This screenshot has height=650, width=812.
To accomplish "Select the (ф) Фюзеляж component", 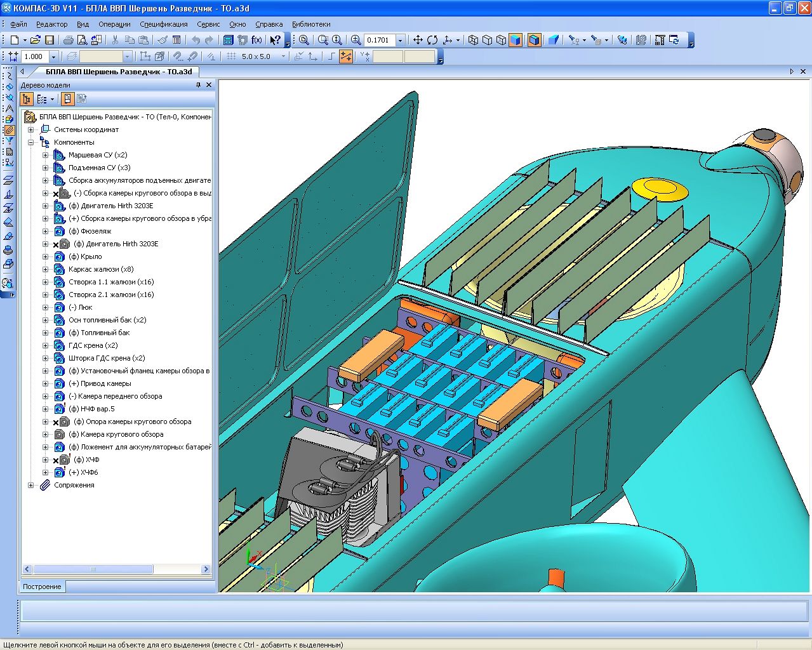I will coord(90,231).
